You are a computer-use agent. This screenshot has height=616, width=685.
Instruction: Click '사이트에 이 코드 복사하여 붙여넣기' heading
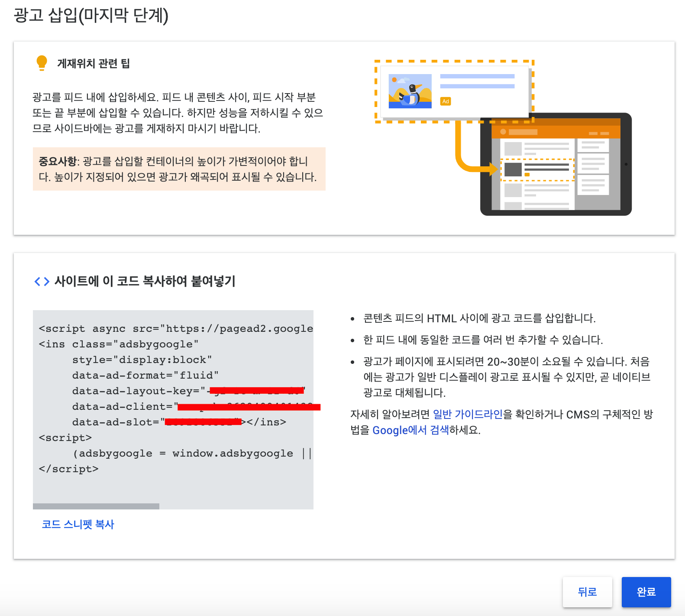click(145, 281)
